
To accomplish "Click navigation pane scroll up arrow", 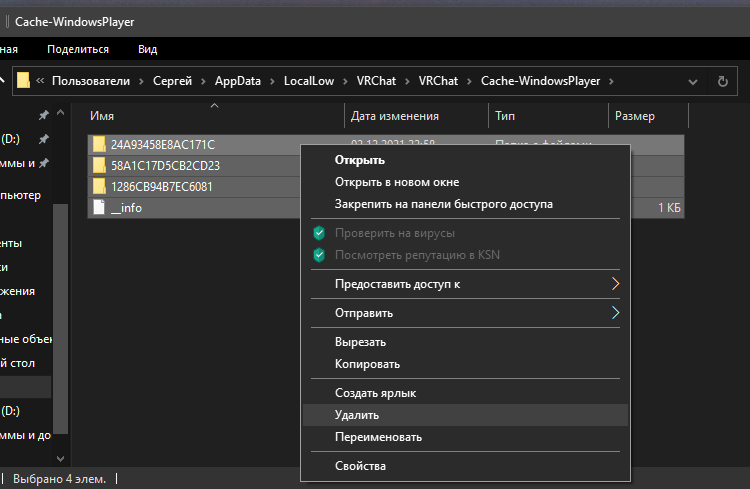I will click(x=60, y=113).
